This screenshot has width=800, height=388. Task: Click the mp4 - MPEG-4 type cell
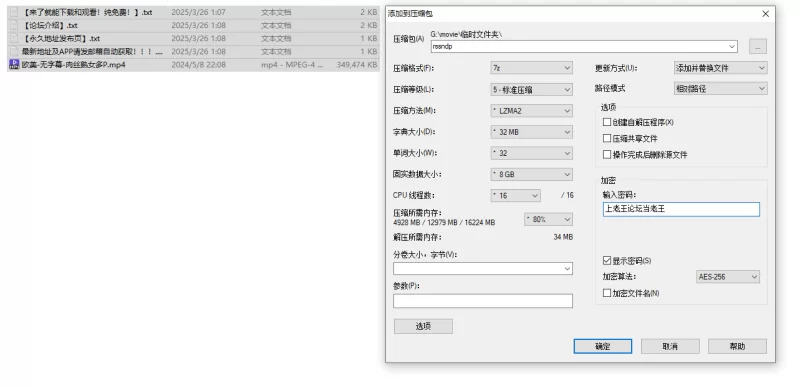click(292, 65)
